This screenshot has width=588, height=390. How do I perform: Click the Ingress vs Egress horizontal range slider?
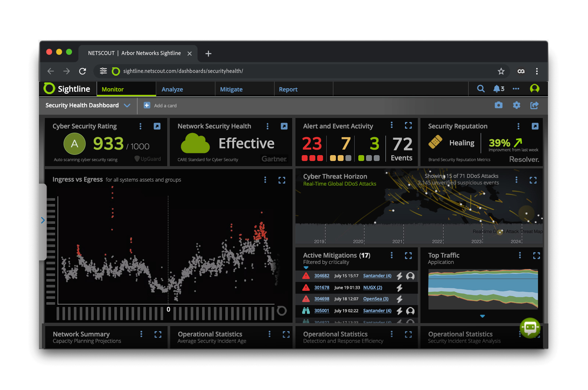[166, 314]
